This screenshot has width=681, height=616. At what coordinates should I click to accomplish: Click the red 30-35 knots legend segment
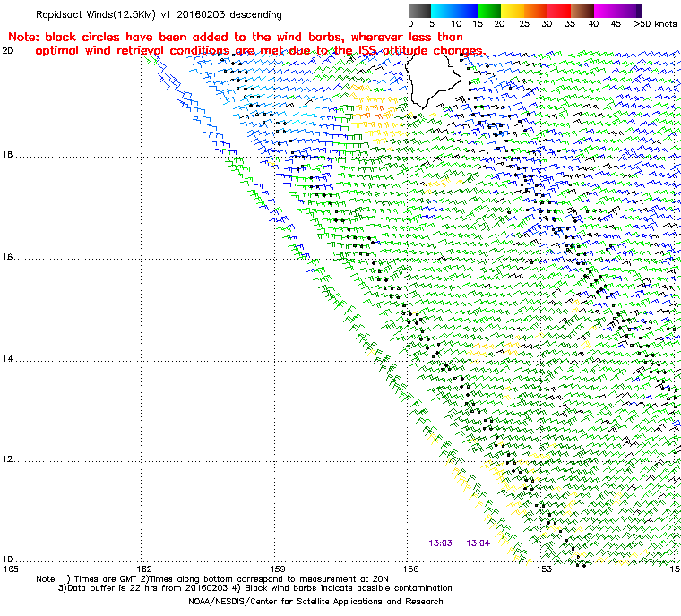[559, 11]
